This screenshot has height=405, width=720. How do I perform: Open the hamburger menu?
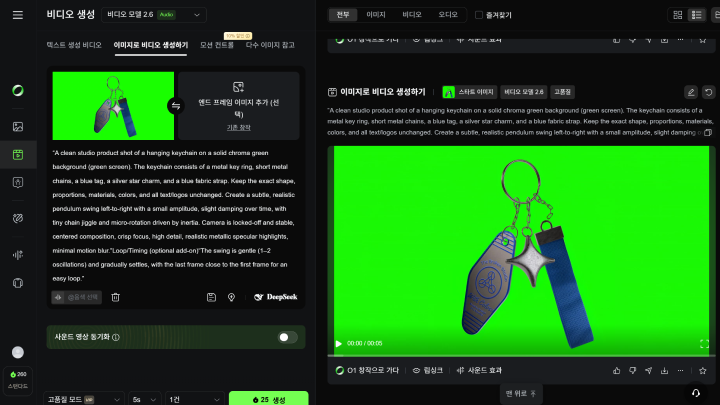coord(17,15)
